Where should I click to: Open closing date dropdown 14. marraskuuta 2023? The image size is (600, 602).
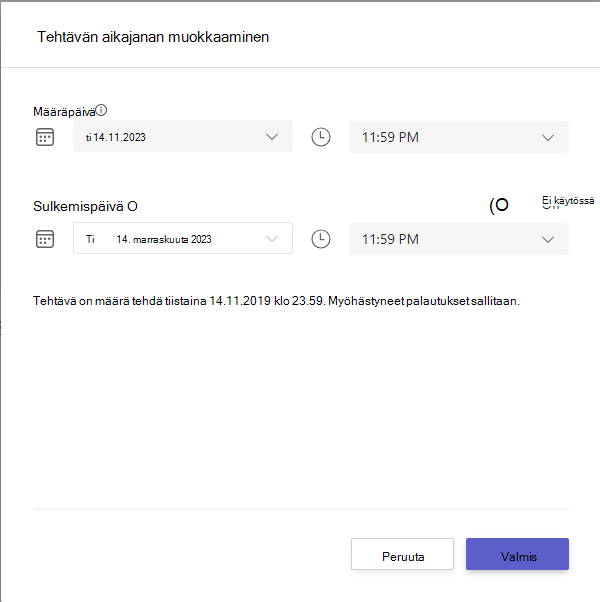pyautogui.click(x=183, y=238)
